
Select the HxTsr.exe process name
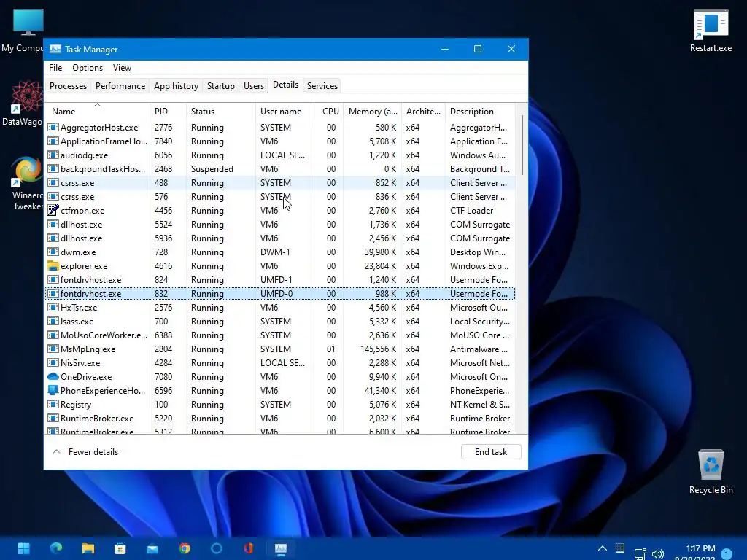[79, 308]
